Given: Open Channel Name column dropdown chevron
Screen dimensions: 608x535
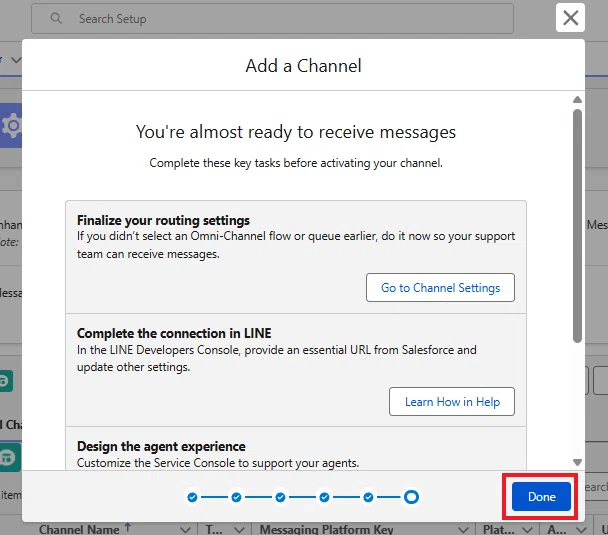Looking at the screenshot, I should click(185, 530).
